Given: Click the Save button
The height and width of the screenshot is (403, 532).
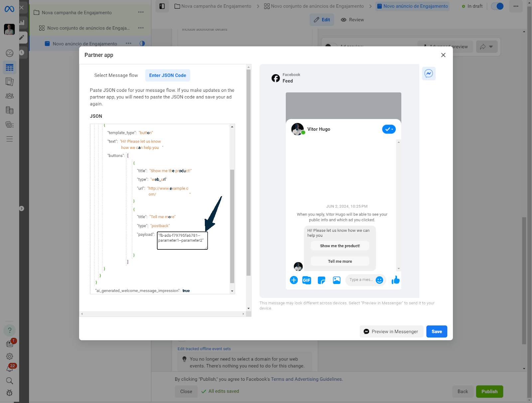Looking at the screenshot, I should click(437, 332).
